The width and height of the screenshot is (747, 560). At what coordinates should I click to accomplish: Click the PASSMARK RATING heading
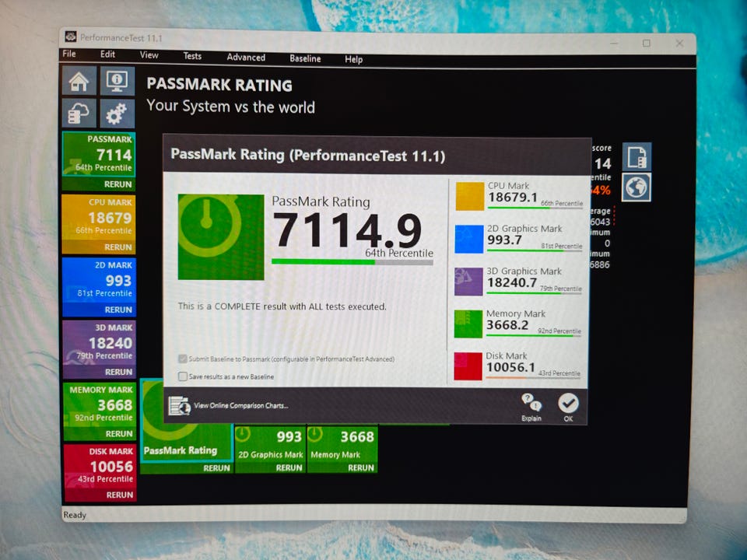[x=219, y=85]
